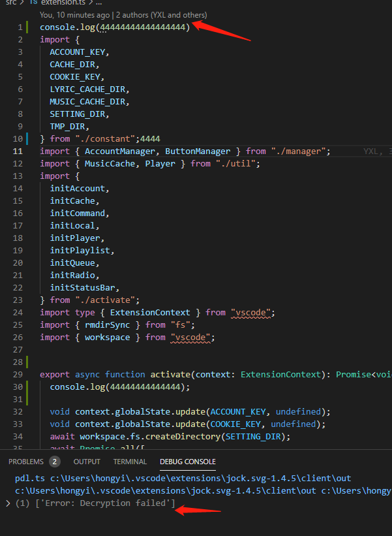392x536 pixels.
Task: Click the underlined "vscode" string on line 24
Action: [x=250, y=313]
